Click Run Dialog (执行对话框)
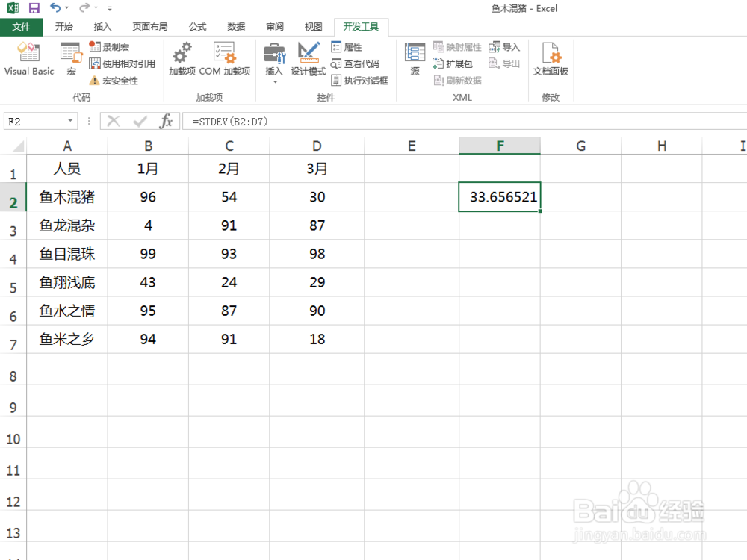This screenshot has width=747, height=560. point(360,81)
